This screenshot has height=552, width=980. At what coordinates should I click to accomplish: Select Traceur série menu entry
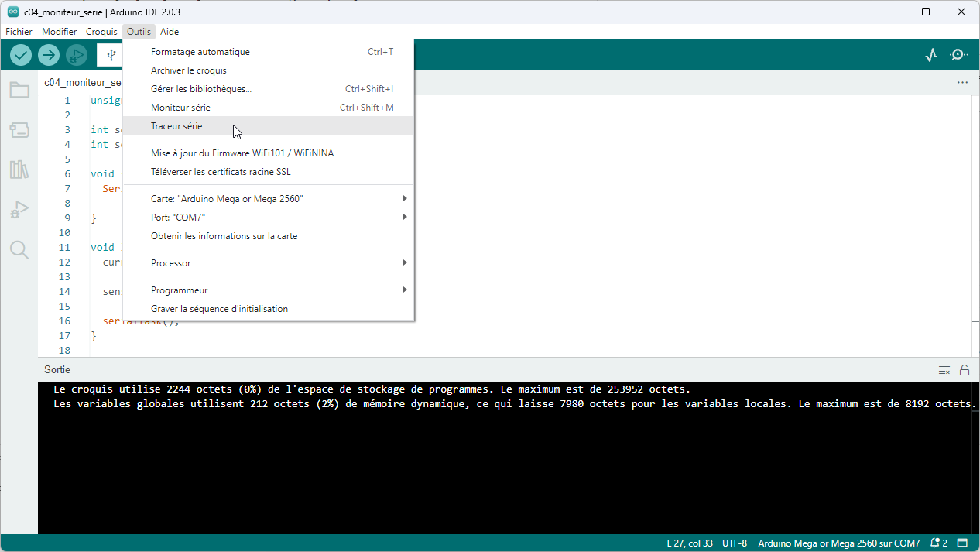click(x=176, y=126)
